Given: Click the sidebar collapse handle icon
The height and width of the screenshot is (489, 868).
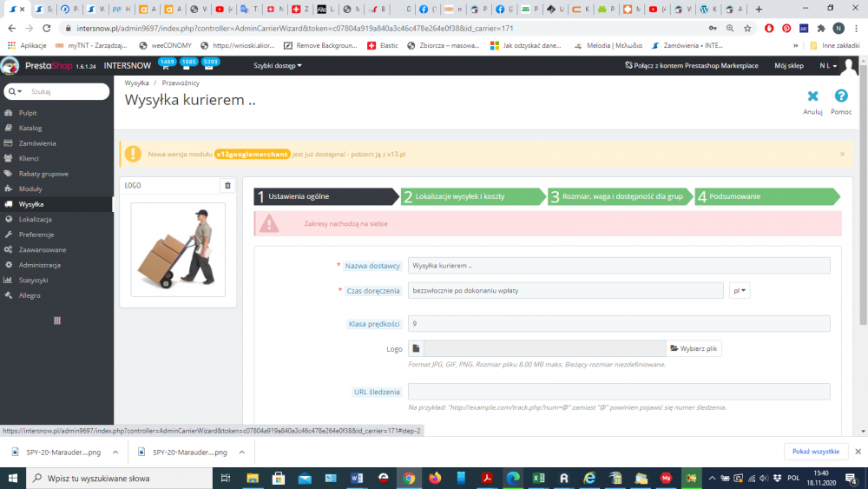Looking at the screenshot, I should 57,320.
